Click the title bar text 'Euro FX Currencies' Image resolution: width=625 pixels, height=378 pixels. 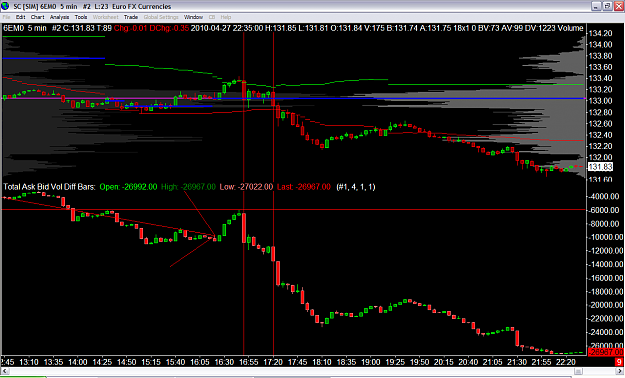(x=142, y=6)
